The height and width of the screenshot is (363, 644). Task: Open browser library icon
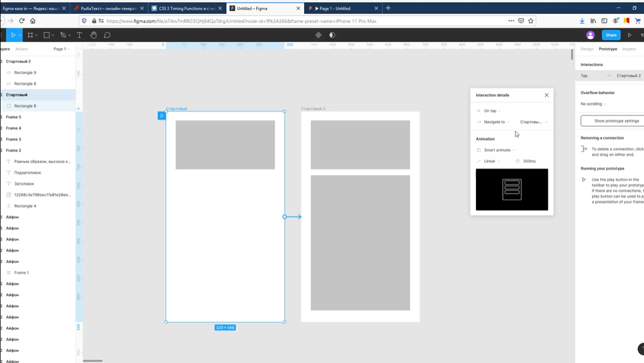click(x=593, y=21)
